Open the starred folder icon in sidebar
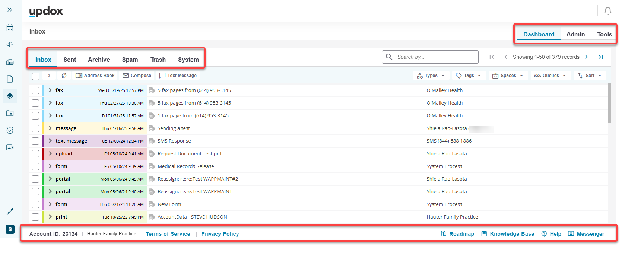The image size is (644, 258). pyautogui.click(x=10, y=113)
